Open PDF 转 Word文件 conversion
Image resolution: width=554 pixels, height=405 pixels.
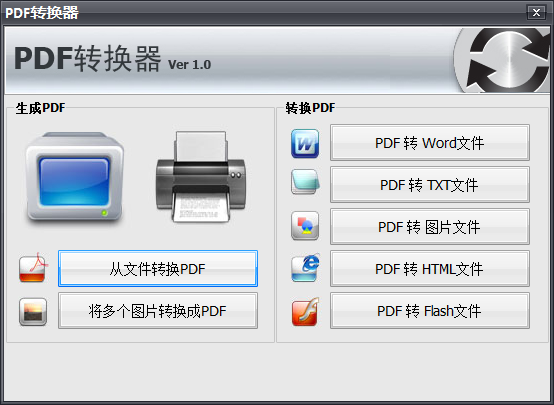point(430,142)
